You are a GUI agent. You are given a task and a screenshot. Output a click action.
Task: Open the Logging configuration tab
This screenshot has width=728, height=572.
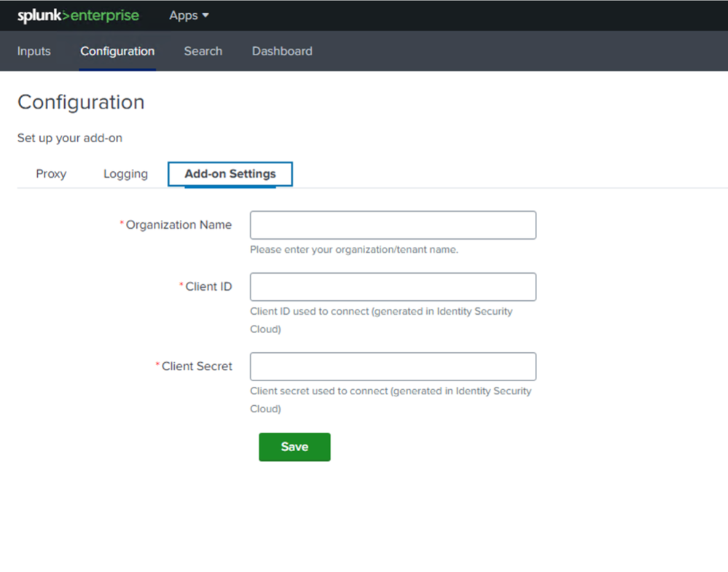tap(125, 173)
